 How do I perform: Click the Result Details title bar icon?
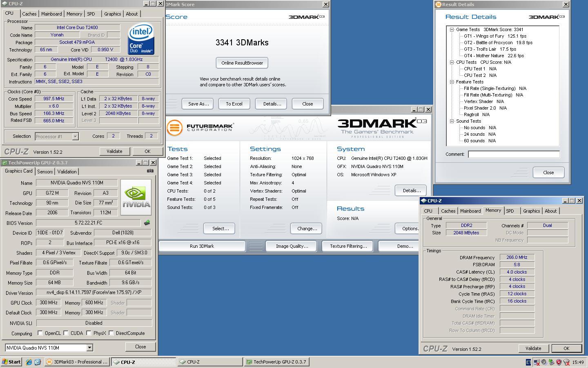pyautogui.click(x=439, y=4)
